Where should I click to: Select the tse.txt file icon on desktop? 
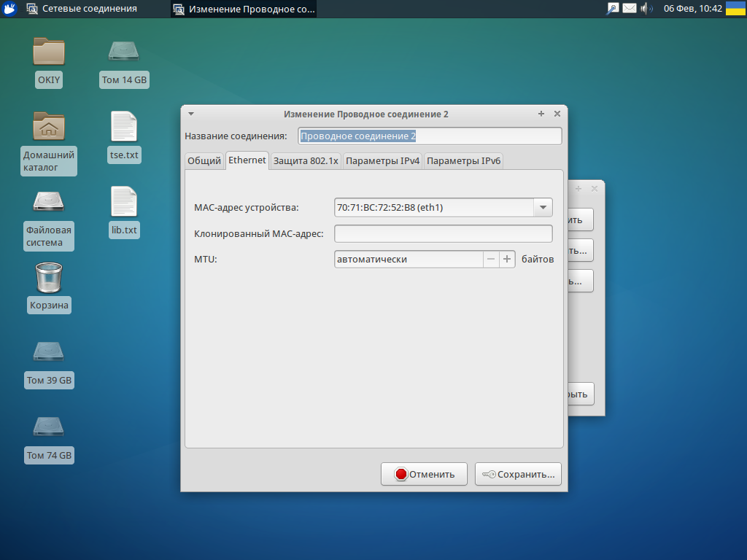click(123, 127)
